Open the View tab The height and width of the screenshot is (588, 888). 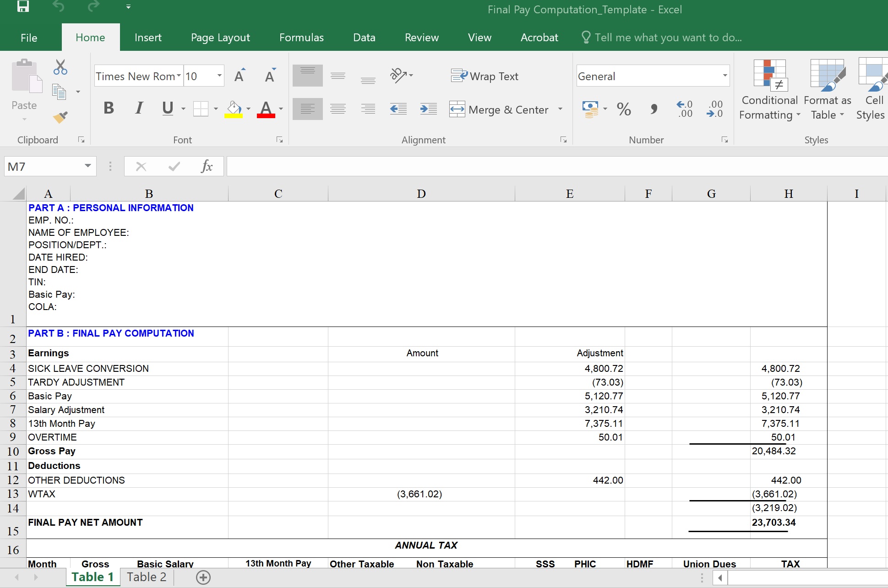(479, 38)
